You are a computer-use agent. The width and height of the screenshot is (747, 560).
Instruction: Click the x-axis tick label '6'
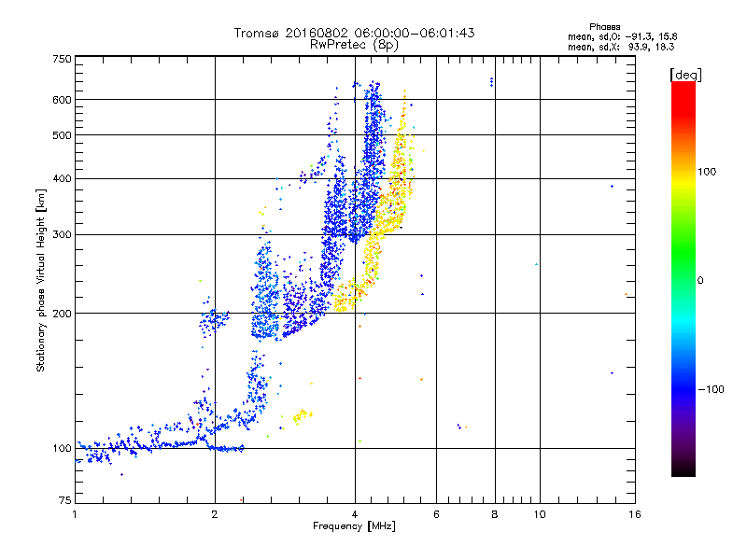pyautogui.click(x=436, y=514)
